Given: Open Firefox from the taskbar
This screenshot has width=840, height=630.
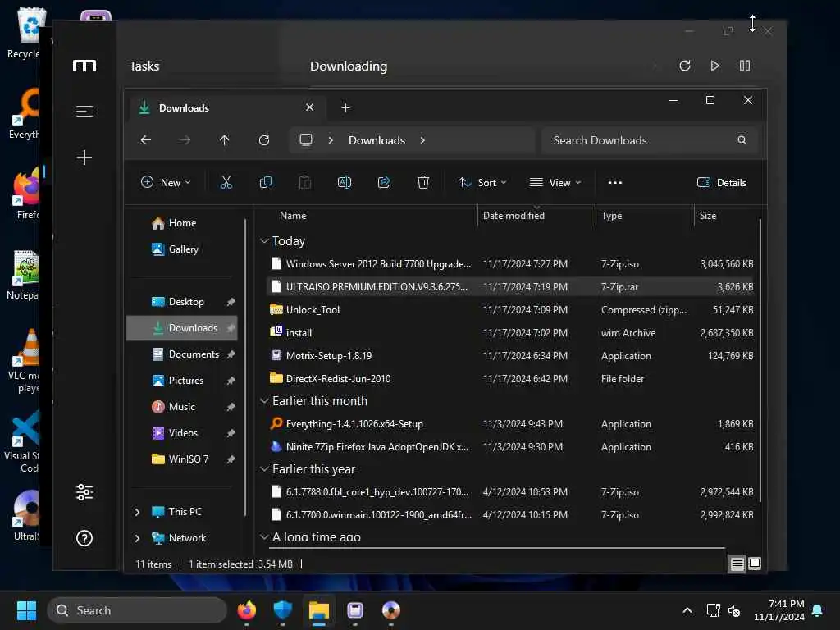Looking at the screenshot, I should [247, 610].
